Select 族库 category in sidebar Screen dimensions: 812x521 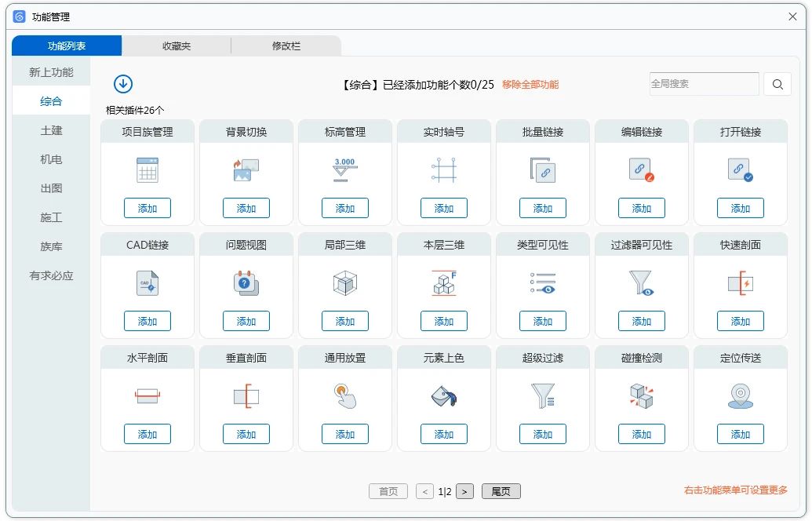point(51,246)
